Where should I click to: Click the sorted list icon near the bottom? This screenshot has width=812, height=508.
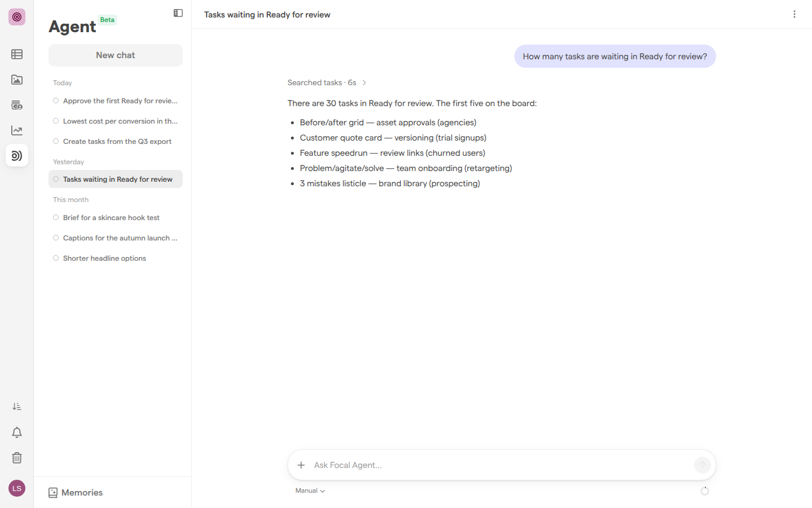click(17, 406)
